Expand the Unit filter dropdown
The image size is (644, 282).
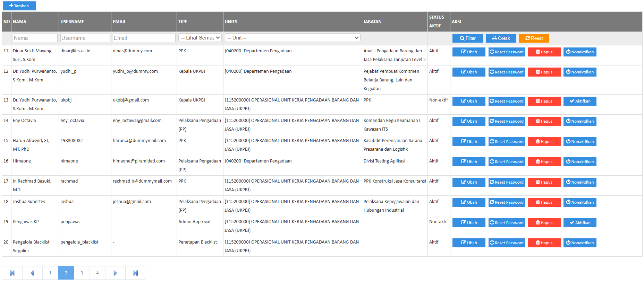[293, 38]
